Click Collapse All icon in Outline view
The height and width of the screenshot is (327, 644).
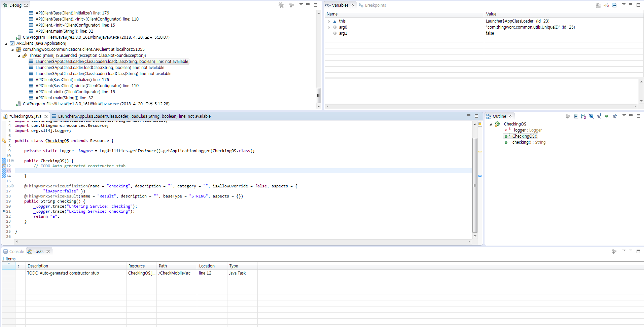[576, 116]
